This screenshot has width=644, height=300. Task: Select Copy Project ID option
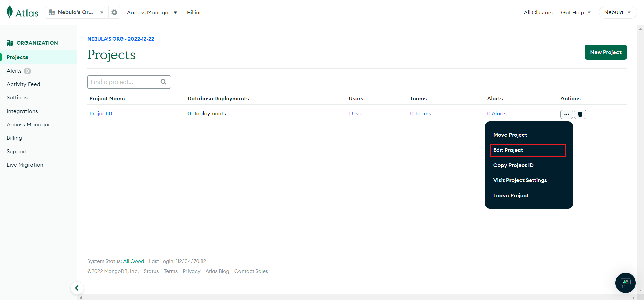[x=513, y=165]
